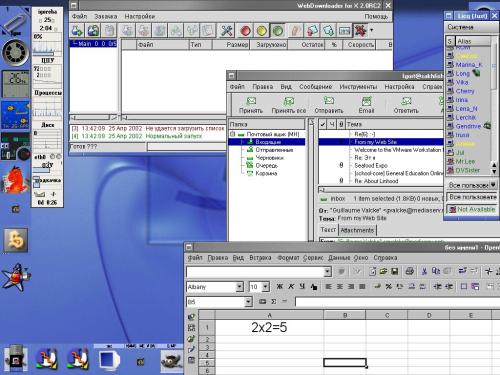Viewport: 500px width, 375px height.
Task: Click the Тема column header in the message list
Action: click(x=394, y=124)
